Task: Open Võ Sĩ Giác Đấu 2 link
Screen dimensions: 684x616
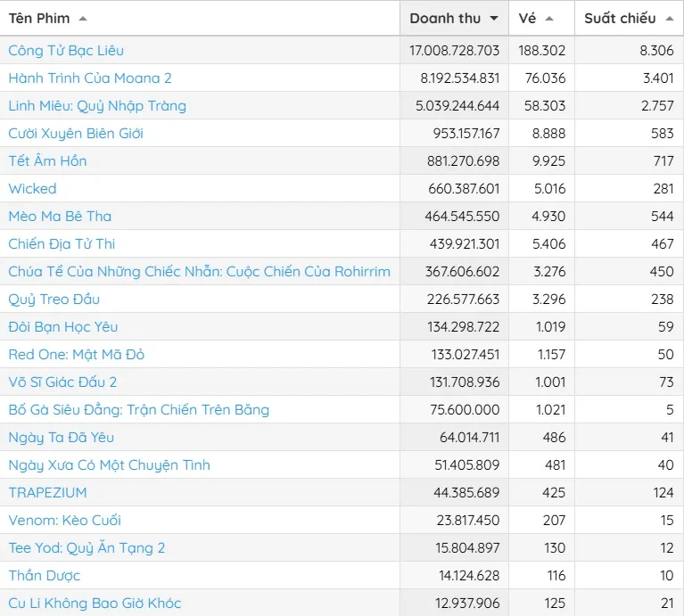Action: [62, 382]
